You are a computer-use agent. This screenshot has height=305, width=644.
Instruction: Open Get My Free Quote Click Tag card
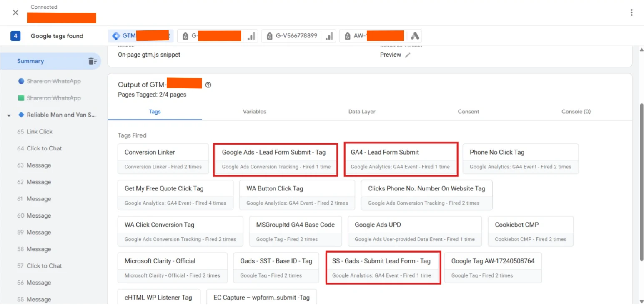pos(175,195)
